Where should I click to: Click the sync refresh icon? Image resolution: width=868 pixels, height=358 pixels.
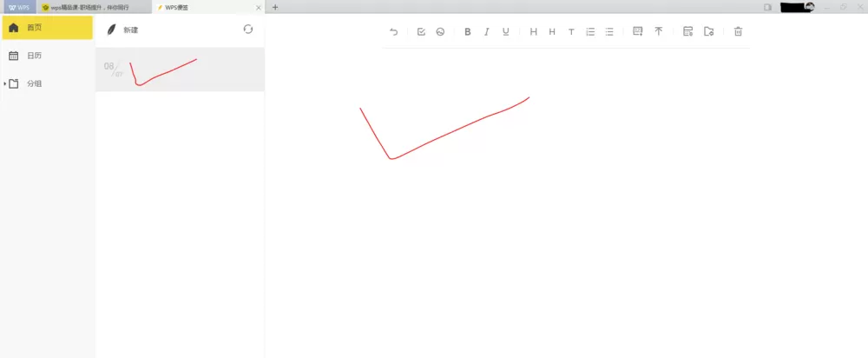pos(248,30)
